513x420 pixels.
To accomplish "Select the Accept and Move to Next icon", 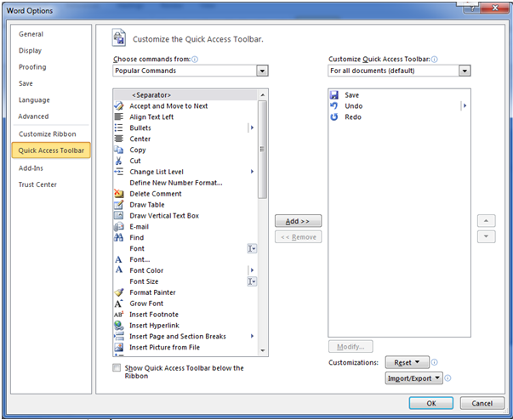I will [119, 106].
